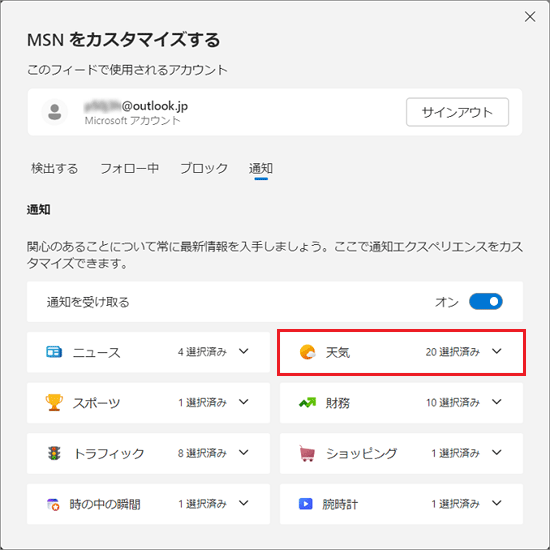This screenshot has width=550, height=550.
Task: Click the Weather (天気) sun icon
Action: pyautogui.click(x=307, y=352)
